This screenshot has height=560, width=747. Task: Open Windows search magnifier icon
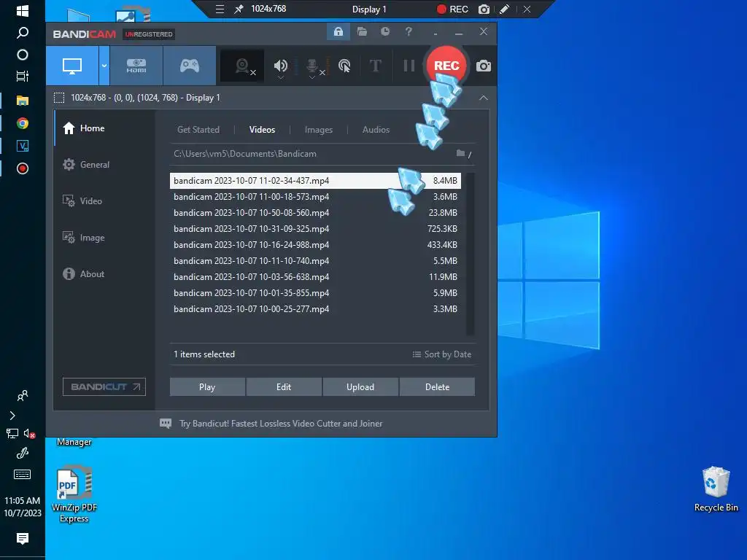point(23,32)
